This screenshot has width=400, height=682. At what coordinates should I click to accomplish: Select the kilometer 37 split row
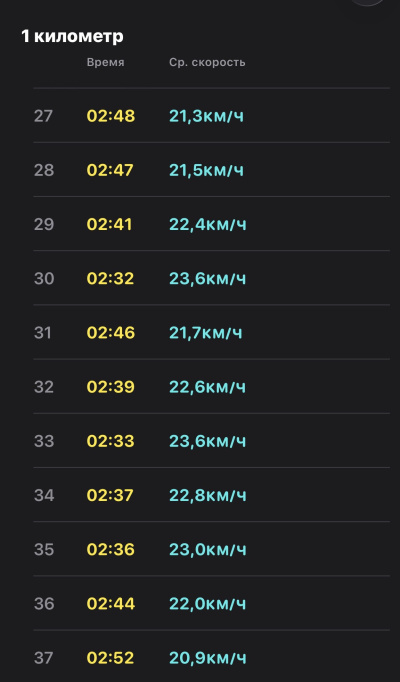coord(212,657)
